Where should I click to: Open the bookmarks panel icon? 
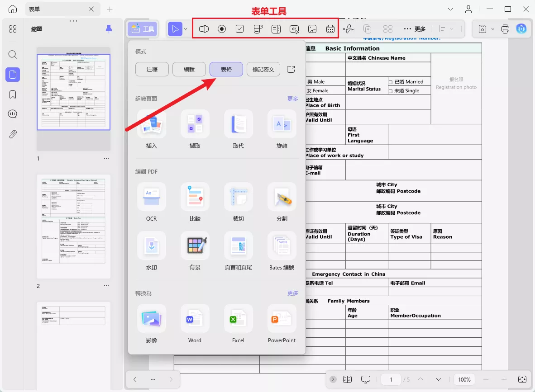coord(13,94)
